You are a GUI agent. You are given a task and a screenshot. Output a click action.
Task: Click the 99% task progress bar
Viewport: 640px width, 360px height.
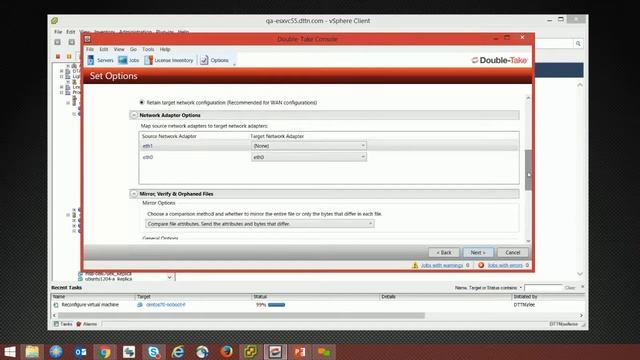pos(276,305)
